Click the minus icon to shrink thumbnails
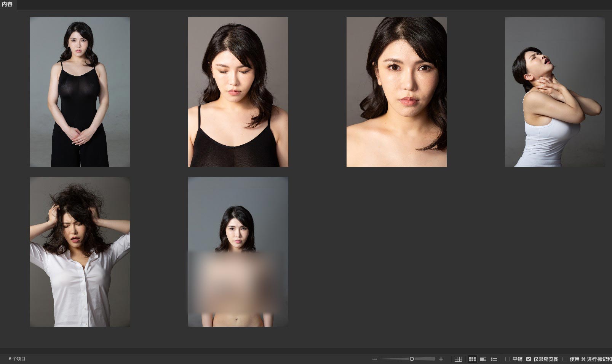The width and height of the screenshot is (612, 364). pos(374,359)
